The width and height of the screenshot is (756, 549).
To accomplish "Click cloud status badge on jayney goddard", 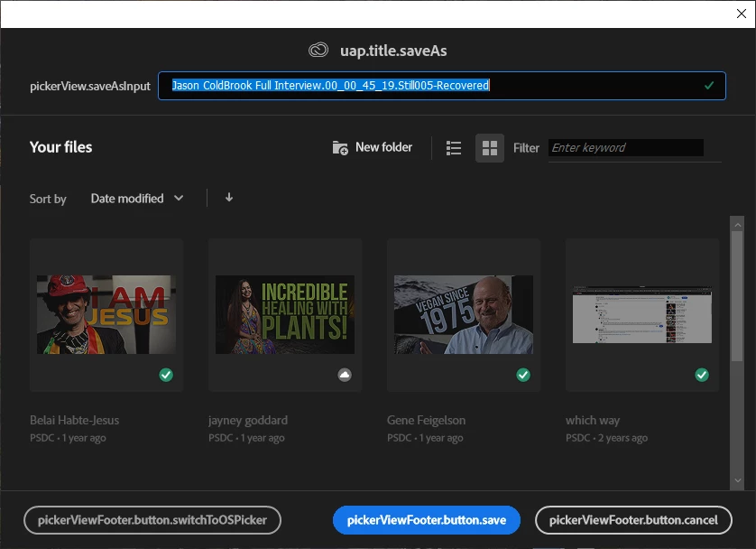I will tap(345, 375).
